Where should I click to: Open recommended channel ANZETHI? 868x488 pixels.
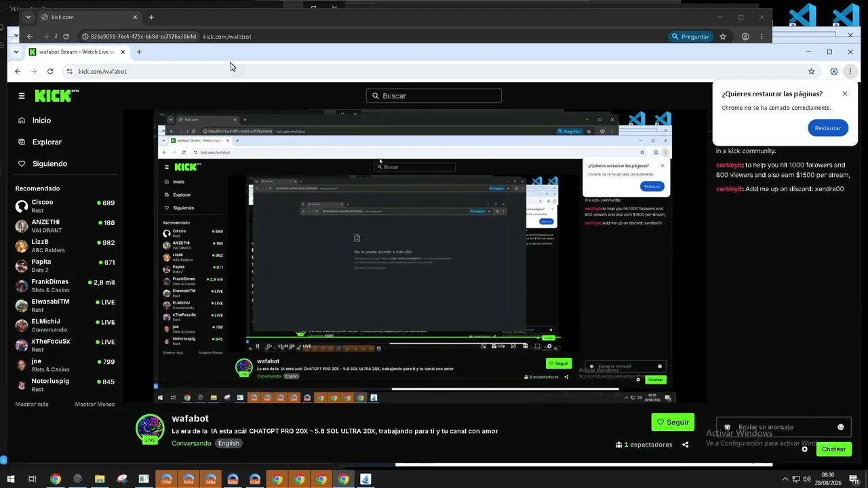[x=65, y=226]
